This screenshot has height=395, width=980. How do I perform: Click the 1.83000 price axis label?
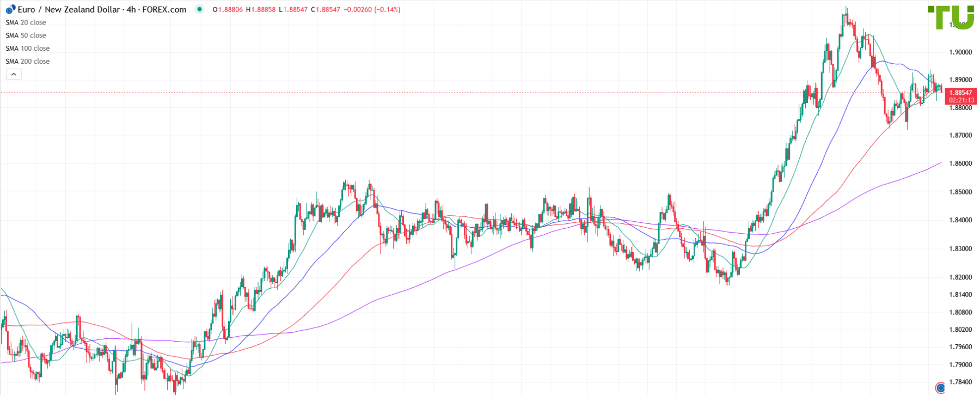point(960,248)
